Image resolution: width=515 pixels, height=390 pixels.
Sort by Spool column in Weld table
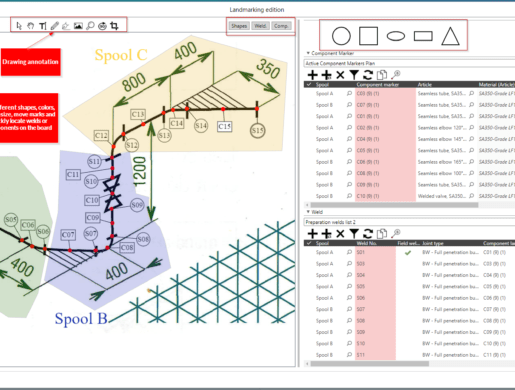tap(322, 243)
